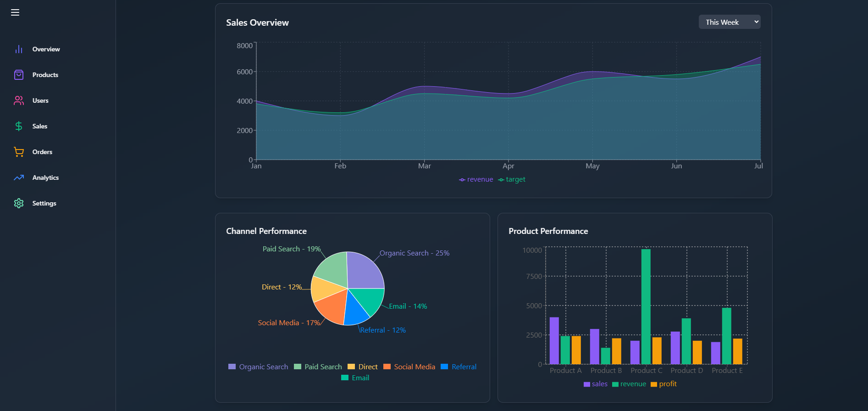Click the Products shopping bag icon
Image resolution: width=868 pixels, height=411 pixels.
19,75
